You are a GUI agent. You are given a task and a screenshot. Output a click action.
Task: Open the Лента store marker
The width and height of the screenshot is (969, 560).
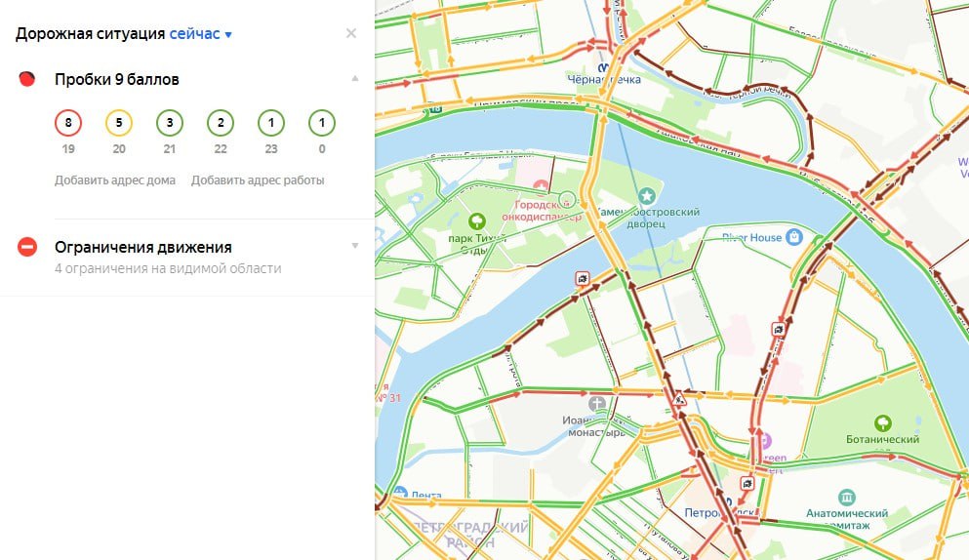(x=398, y=494)
